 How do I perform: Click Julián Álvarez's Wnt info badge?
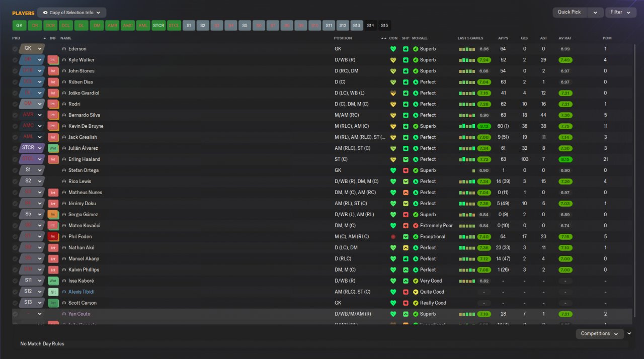pos(53,148)
